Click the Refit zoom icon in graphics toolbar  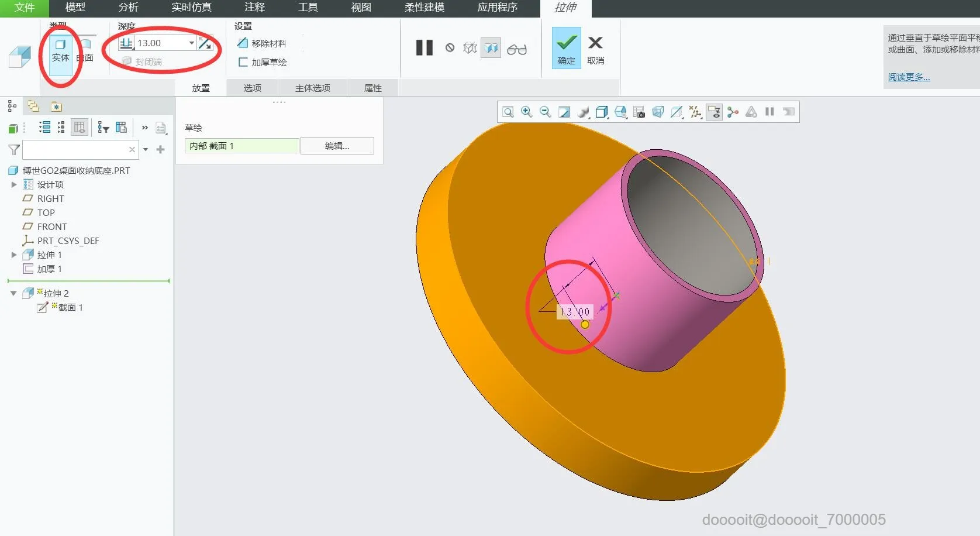point(508,112)
